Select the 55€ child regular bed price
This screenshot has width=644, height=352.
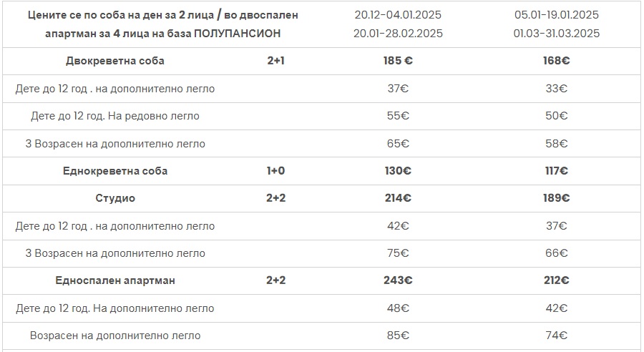coord(398,116)
